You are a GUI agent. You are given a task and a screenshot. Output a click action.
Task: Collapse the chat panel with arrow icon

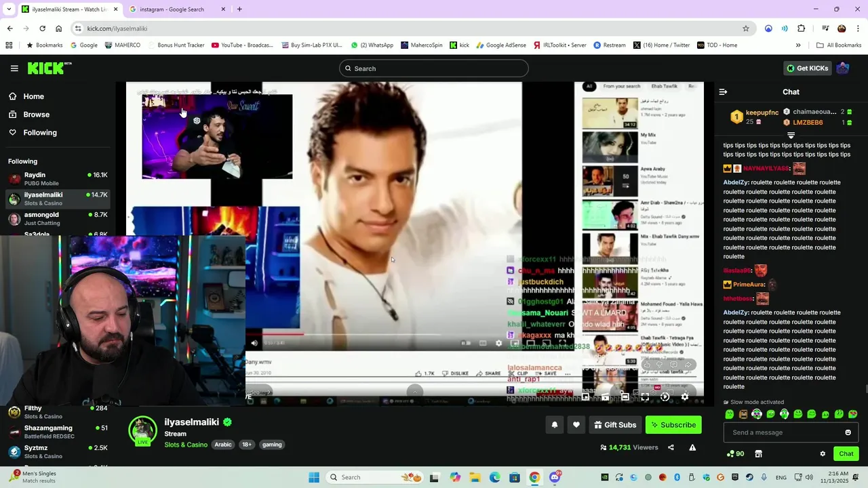[x=723, y=91]
